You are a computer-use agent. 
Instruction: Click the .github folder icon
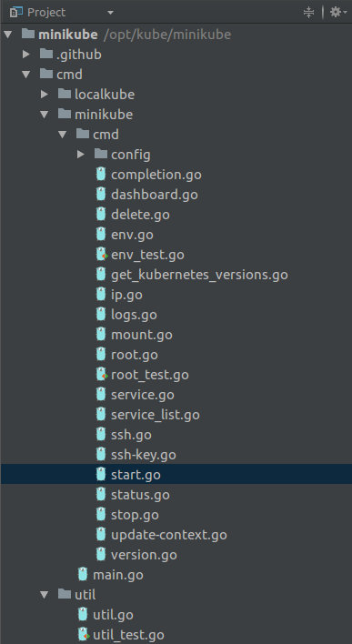click(x=46, y=54)
